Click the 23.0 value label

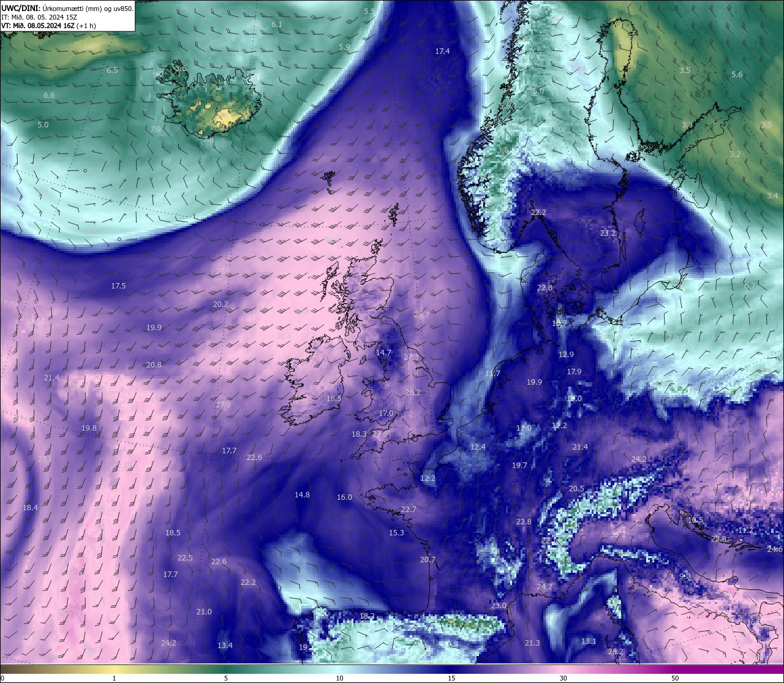pos(499,606)
